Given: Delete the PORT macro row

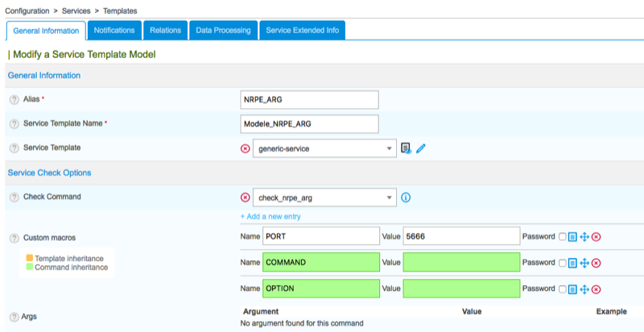Looking at the screenshot, I should point(597,237).
